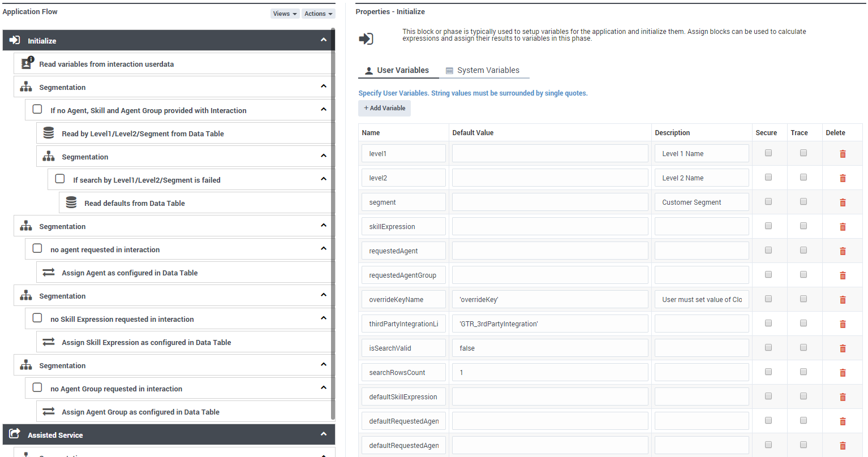Open the Views dropdown

point(285,14)
